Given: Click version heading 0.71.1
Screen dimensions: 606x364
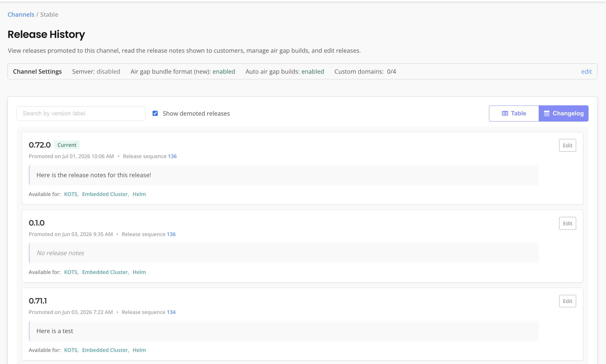Looking at the screenshot, I should (38, 301).
